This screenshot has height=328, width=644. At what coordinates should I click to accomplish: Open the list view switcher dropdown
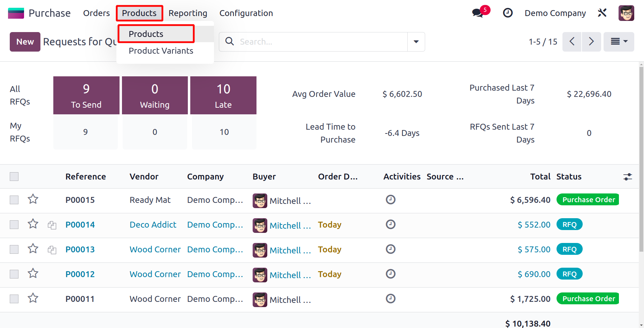tap(619, 42)
